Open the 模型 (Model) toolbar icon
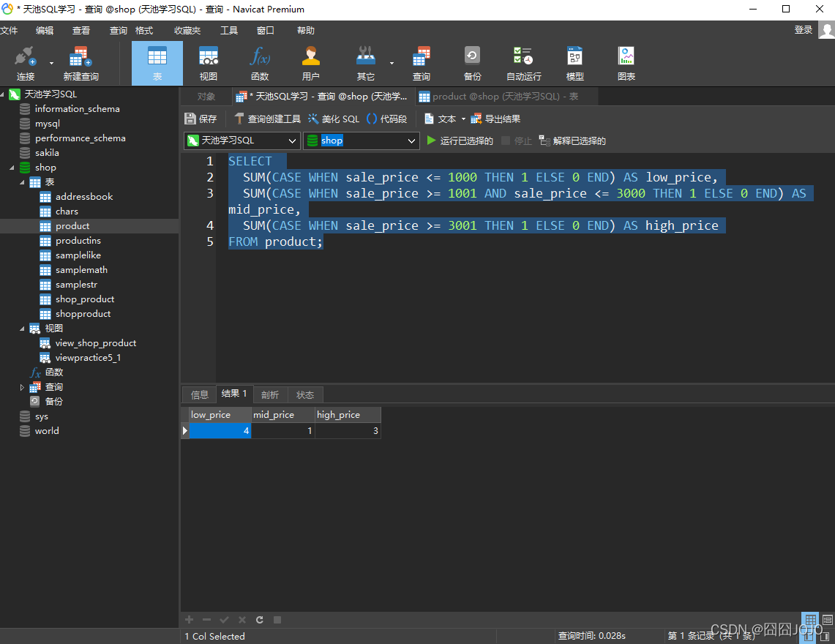 click(575, 64)
